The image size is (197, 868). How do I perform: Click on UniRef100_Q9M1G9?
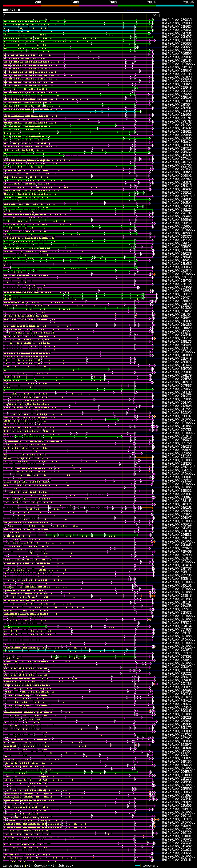point(177,67)
